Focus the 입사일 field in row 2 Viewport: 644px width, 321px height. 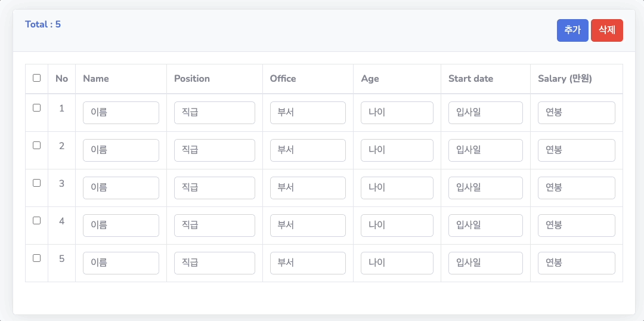(485, 150)
